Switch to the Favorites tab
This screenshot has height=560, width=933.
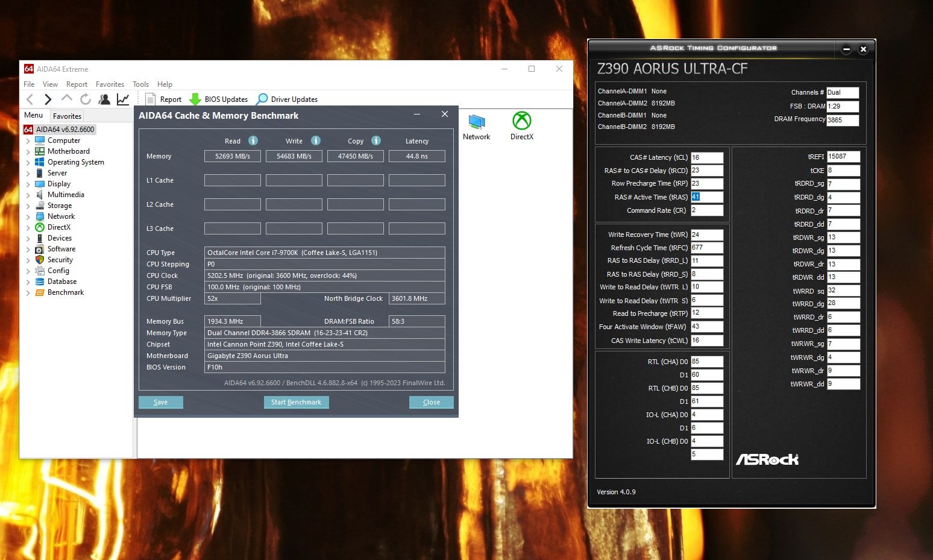coord(67,116)
